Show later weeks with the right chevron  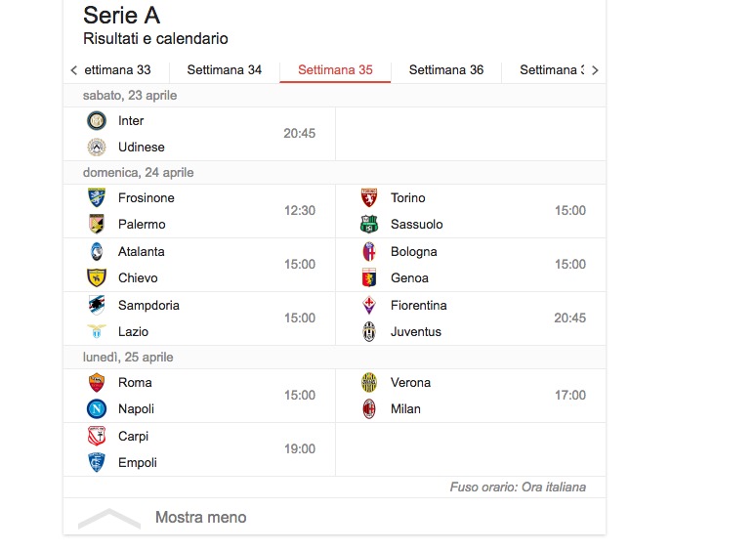[x=595, y=70]
